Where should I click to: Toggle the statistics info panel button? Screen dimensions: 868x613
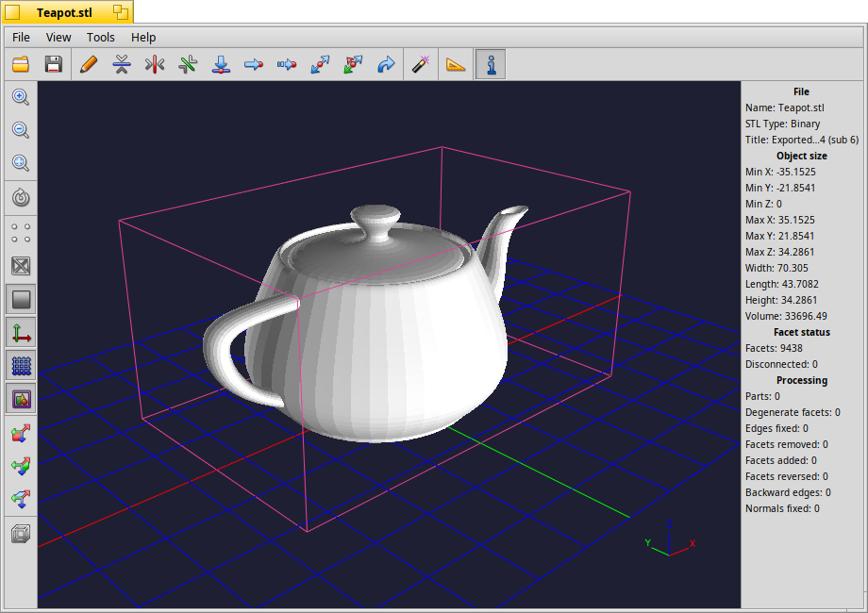(x=491, y=64)
